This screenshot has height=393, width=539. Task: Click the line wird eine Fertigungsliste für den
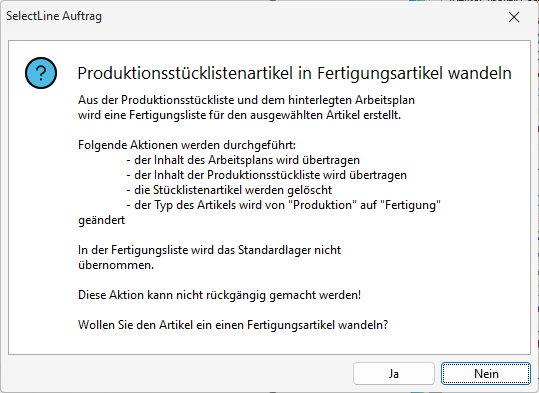click(240, 115)
